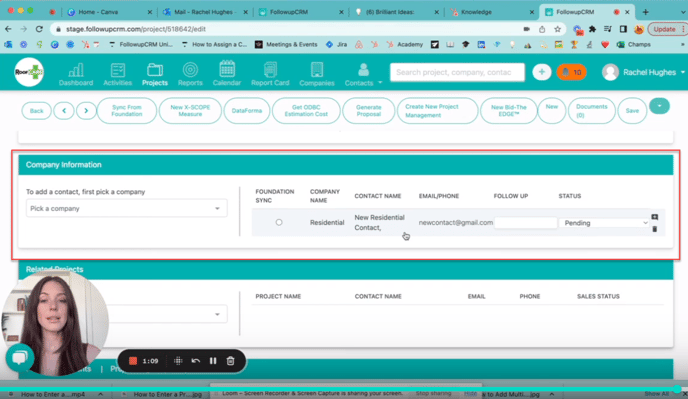
Task: Click the Chrome Update button
Action: pyautogui.click(x=666, y=29)
